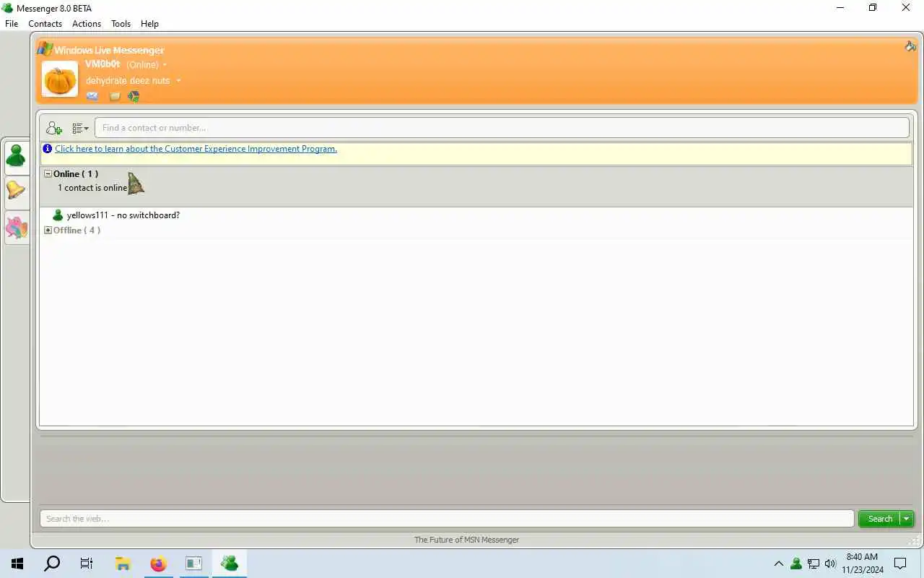Select the green contacts tab in sidebar
Screen dimensions: 924x578
click(16, 155)
